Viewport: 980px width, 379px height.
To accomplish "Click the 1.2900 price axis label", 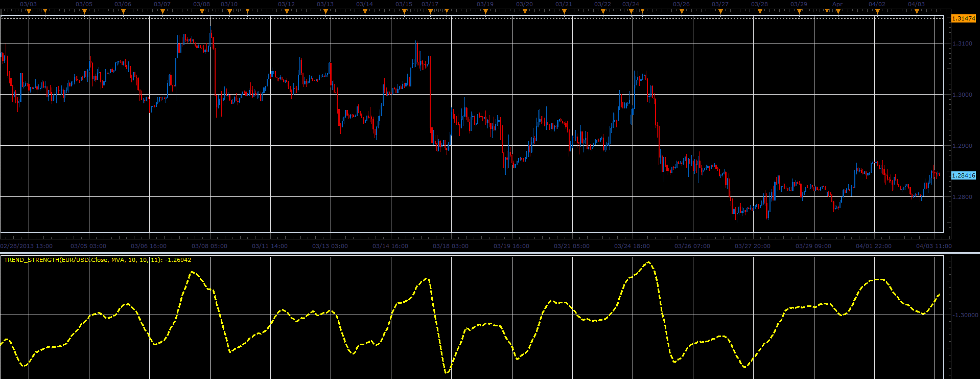I will pyautogui.click(x=962, y=146).
